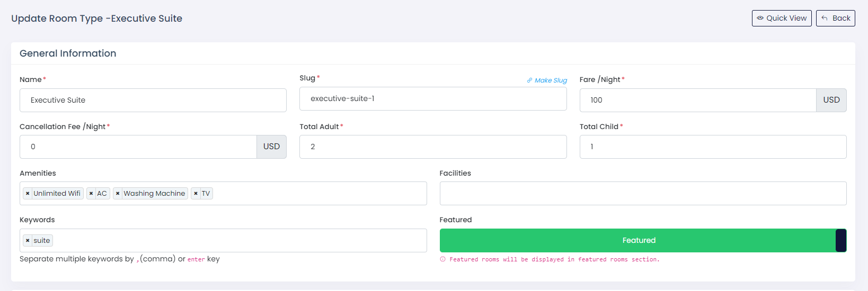This screenshot has height=291, width=868.
Task: Remove the TV amenity tag
Action: click(196, 194)
